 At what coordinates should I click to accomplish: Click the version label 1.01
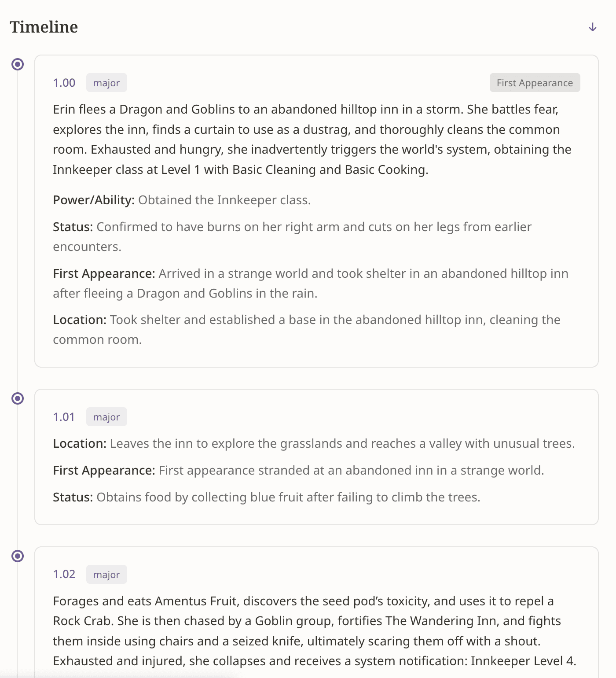[x=64, y=416]
